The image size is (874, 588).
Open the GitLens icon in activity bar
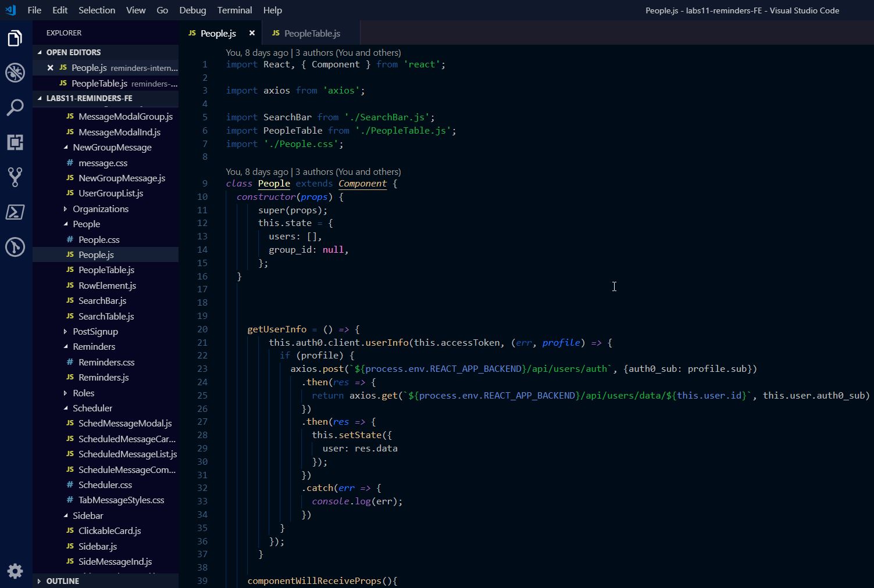coord(15,247)
